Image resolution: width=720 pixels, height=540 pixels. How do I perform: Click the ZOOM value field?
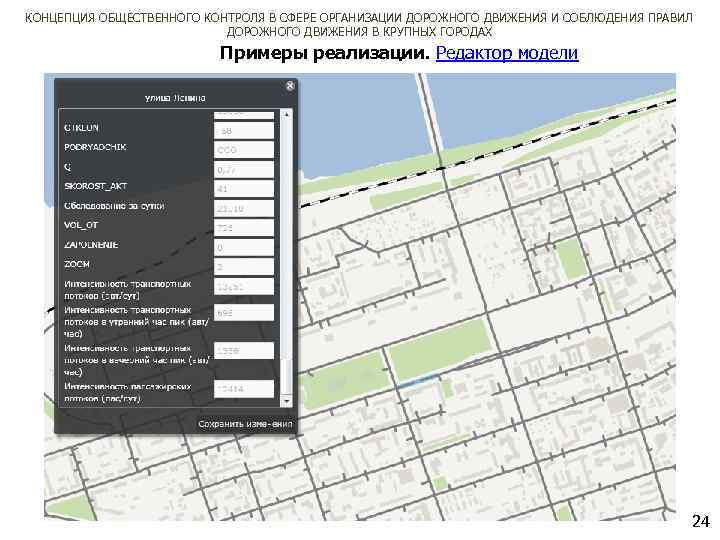pos(244,267)
